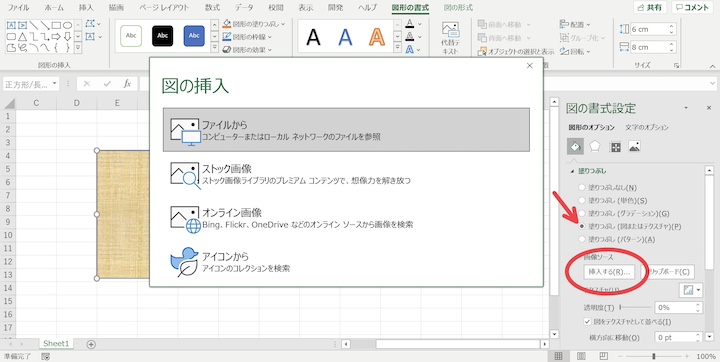The image size is (720, 362).
Task: Click the クリップボード(C) button
Action: [x=669, y=272]
